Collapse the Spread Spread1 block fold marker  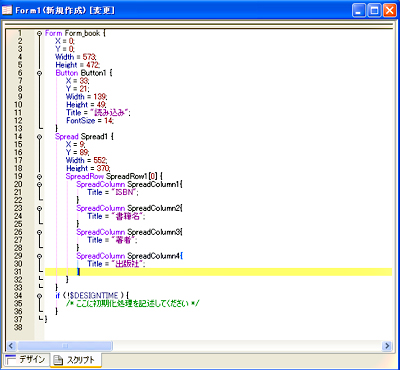(x=39, y=137)
